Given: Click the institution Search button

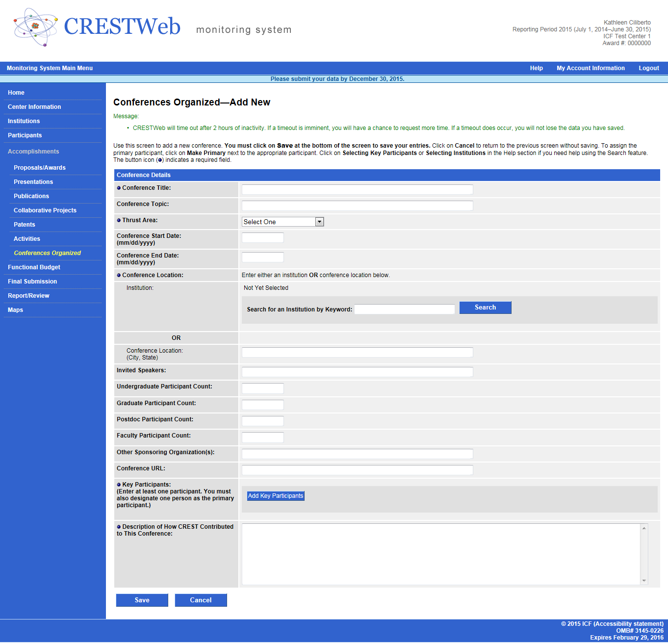Looking at the screenshot, I should click(x=486, y=308).
